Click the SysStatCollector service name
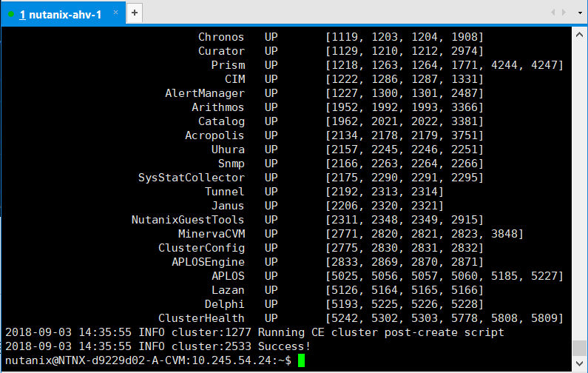 coord(192,178)
